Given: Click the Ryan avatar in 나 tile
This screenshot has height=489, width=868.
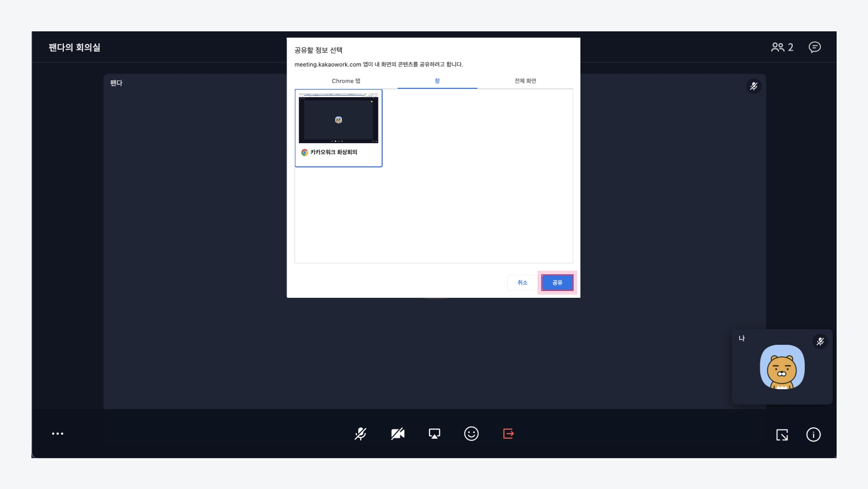Looking at the screenshot, I should tap(782, 367).
